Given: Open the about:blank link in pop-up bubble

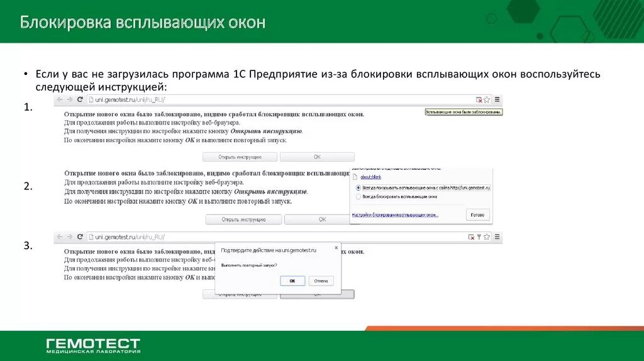Looking at the screenshot, I should pos(371,177).
